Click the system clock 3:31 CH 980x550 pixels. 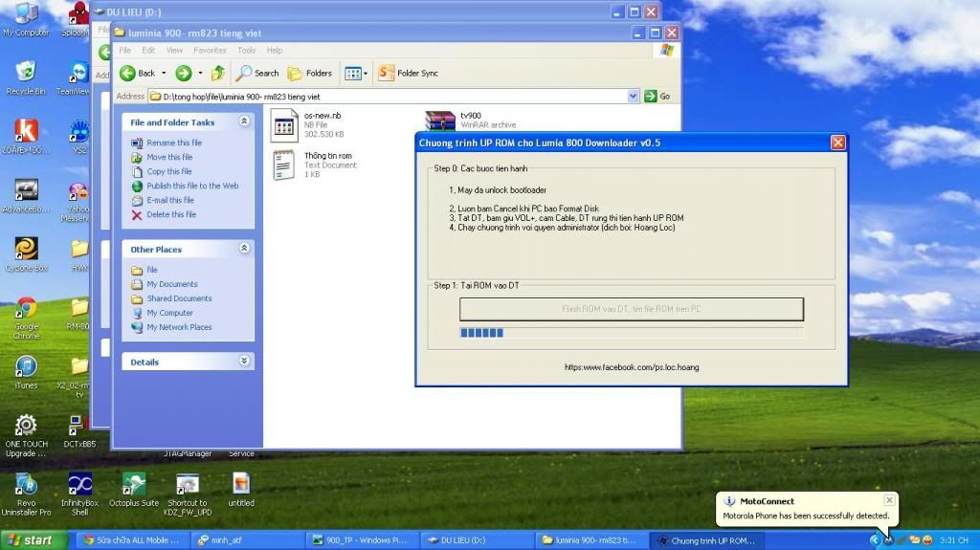pyautogui.click(x=954, y=540)
